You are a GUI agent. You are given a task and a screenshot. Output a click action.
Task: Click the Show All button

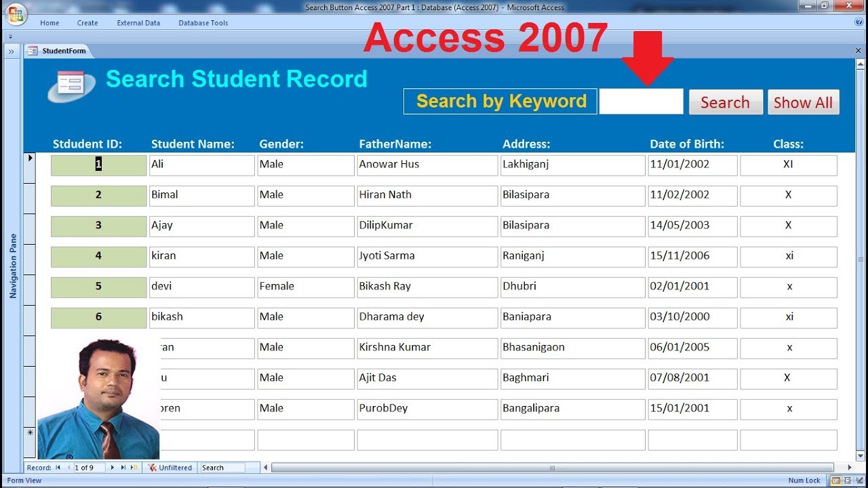tap(804, 102)
